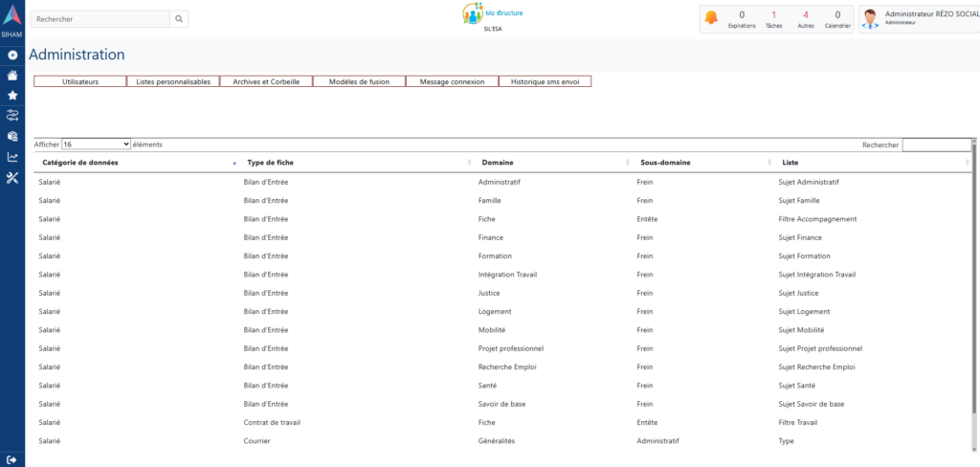The image size is (980, 467).
Task: Open the chart statistics icon in sidebar
Action: click(12, 157)
